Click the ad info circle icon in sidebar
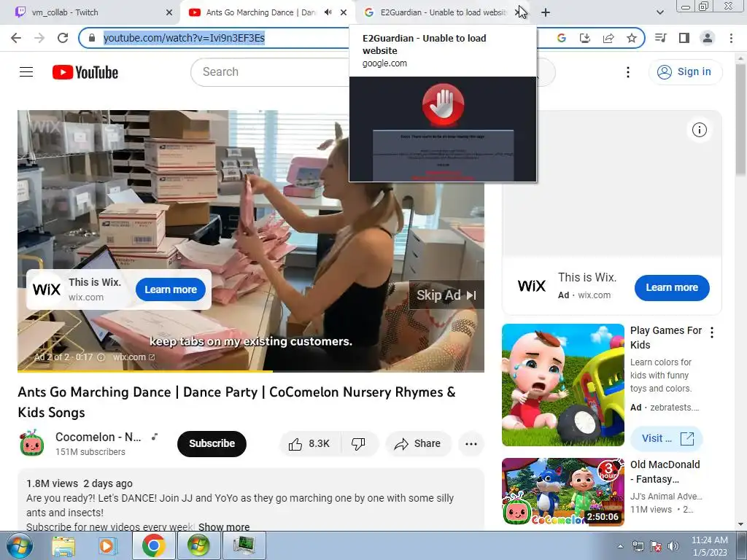The height and width of the screenshot is (560, 747). 699,130
